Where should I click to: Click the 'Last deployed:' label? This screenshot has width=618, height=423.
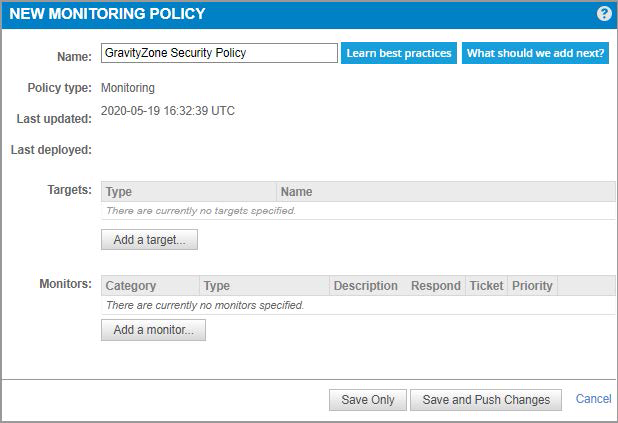click(51, 150)
